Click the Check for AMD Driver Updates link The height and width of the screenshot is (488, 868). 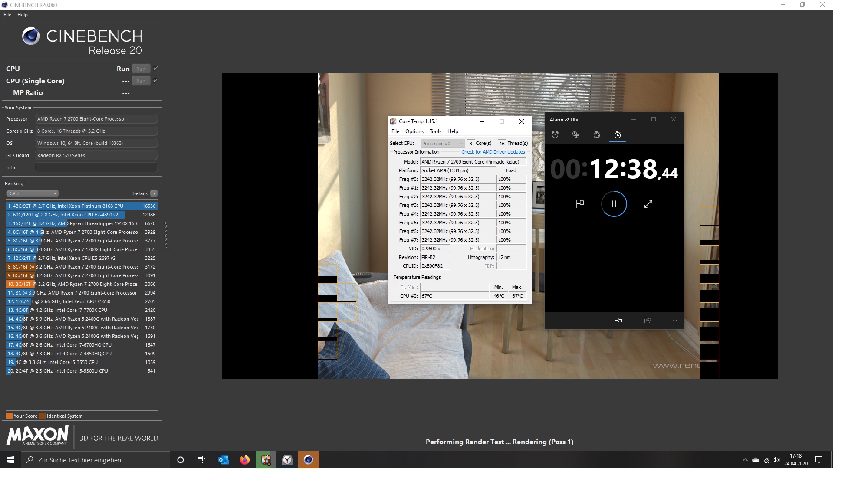tap(493, 152)
